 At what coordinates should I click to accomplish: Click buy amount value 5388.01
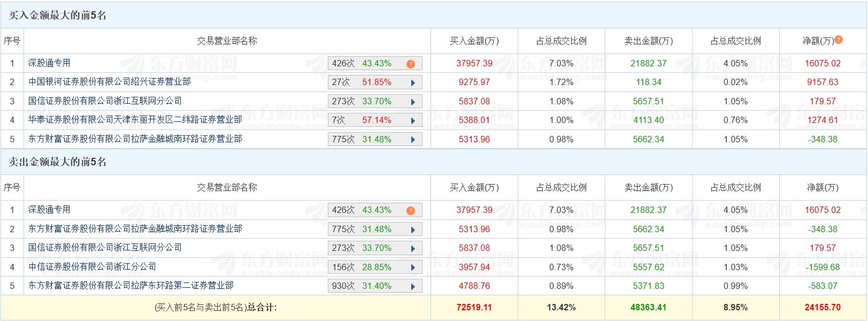474,120
